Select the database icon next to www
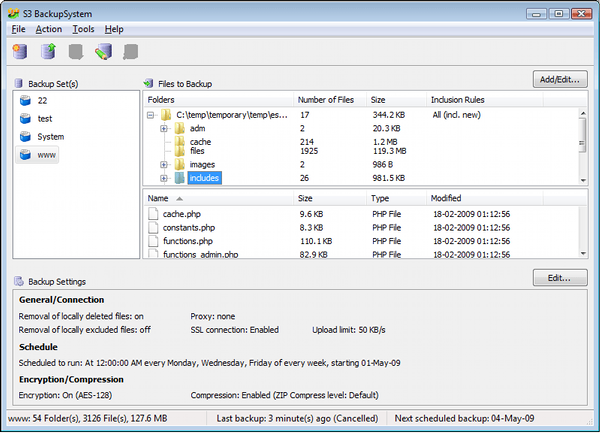Image resolution: width=600 pixels, height=433 pixels. click(x=25, y=155)
